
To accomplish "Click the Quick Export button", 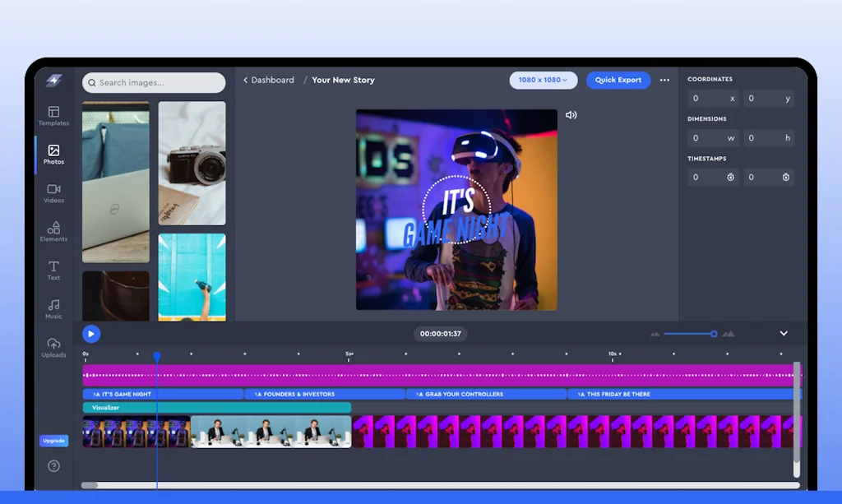I will (x=618, y=80).
